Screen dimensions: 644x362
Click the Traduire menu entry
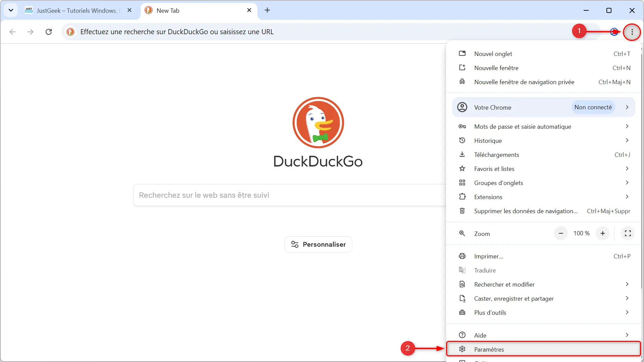click(544, 270)
